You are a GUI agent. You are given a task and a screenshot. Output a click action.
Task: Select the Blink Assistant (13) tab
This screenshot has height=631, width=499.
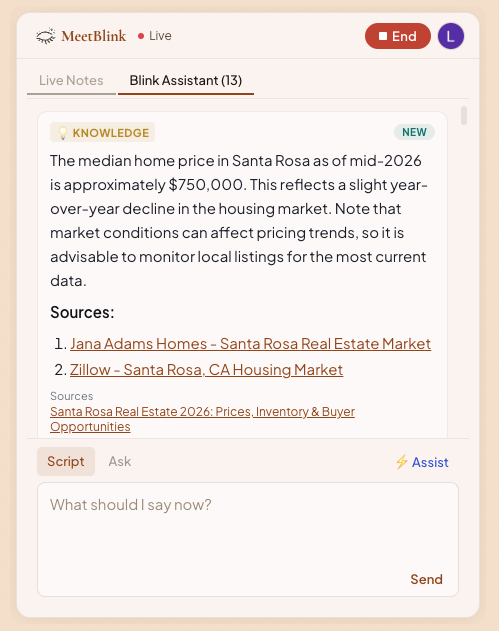click(186, 80)
